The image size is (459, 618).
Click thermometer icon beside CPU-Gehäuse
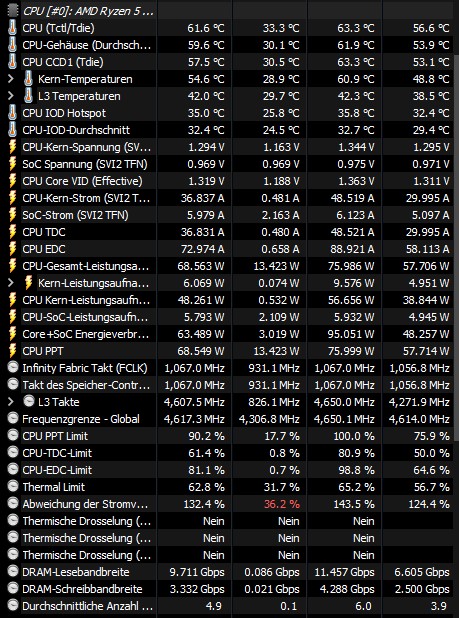(13, 45)
